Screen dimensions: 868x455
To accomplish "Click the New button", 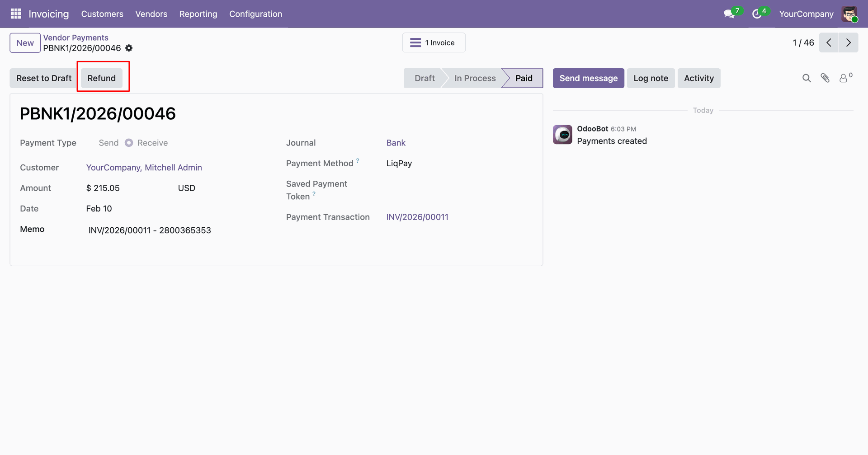I will tap(25, 43).
